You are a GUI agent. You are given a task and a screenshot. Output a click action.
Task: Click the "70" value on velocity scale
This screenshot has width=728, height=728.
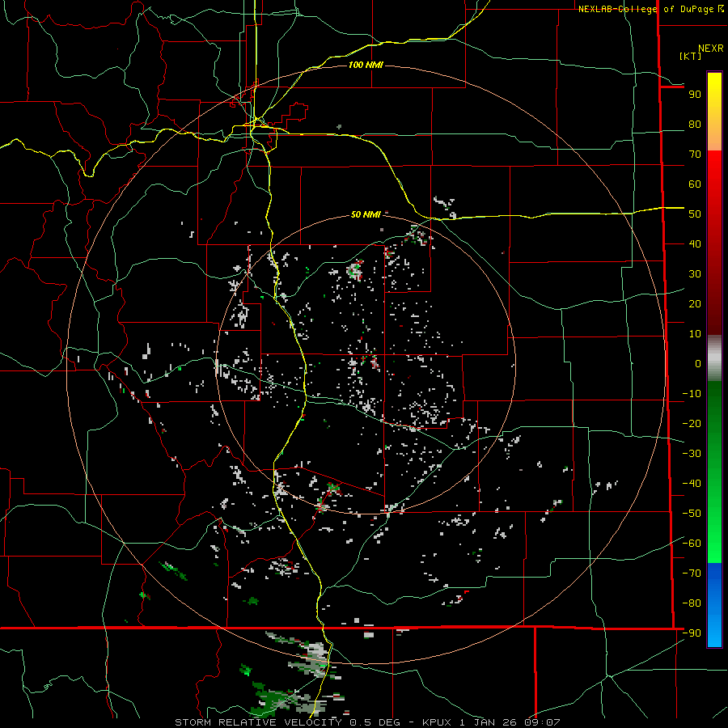(x=695, y=154)
